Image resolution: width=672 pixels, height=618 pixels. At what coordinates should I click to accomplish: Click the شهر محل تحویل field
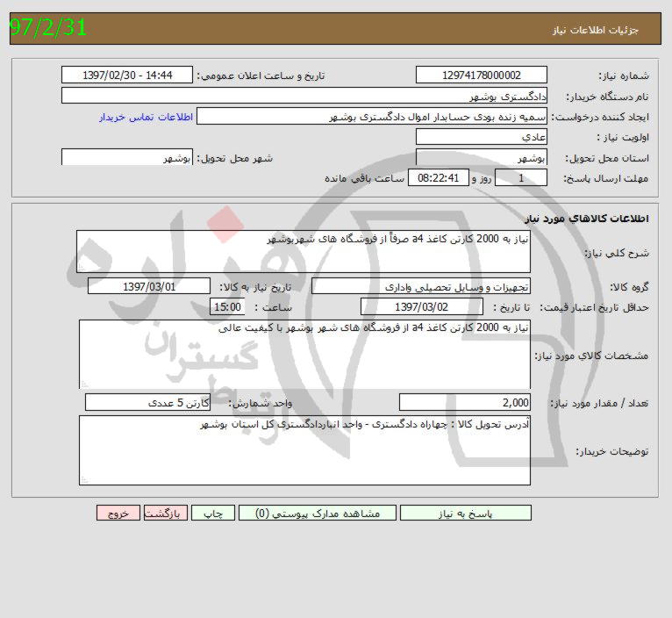(128, 158)
